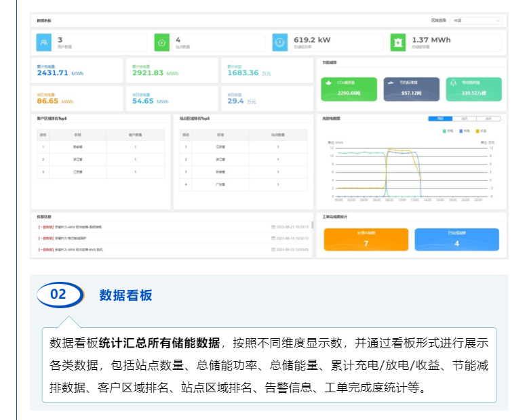Click the blue completed work orders card
This screenshot has height=420, width=529.
(x=456, y=239)
